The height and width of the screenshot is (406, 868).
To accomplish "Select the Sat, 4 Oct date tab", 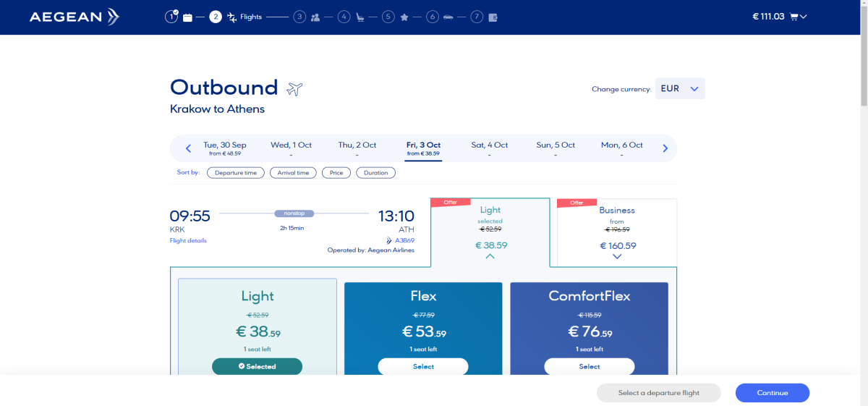I will [490, 148].
